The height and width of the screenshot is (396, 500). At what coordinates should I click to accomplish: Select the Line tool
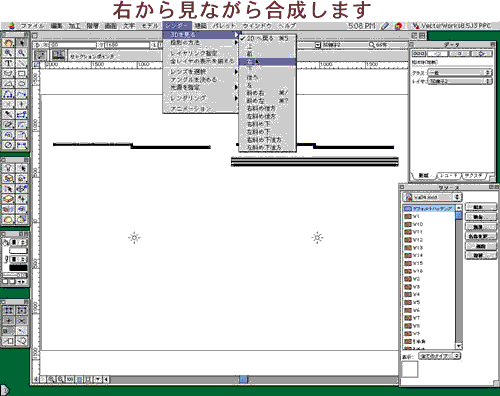21,63
